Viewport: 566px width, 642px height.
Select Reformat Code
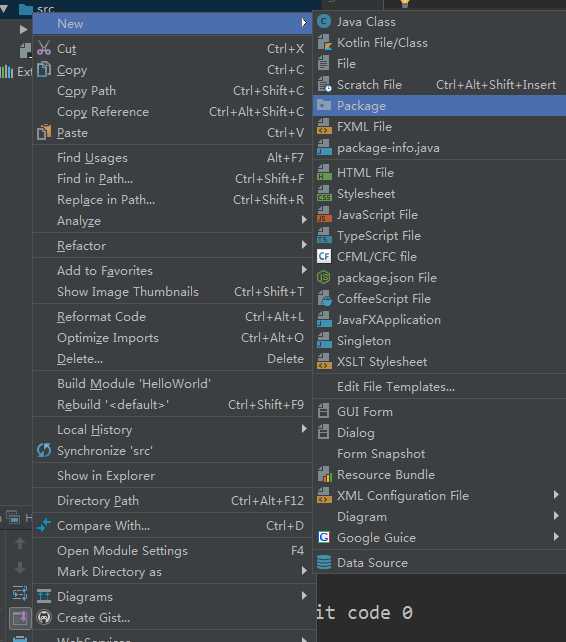[x=172, y=316]
